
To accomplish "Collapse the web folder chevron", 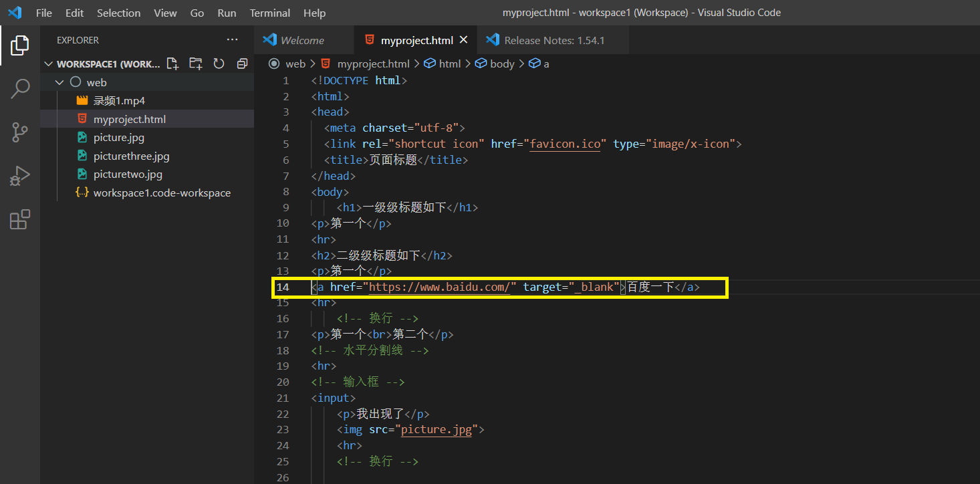I will pyautogui.click(x=59, y=82).
